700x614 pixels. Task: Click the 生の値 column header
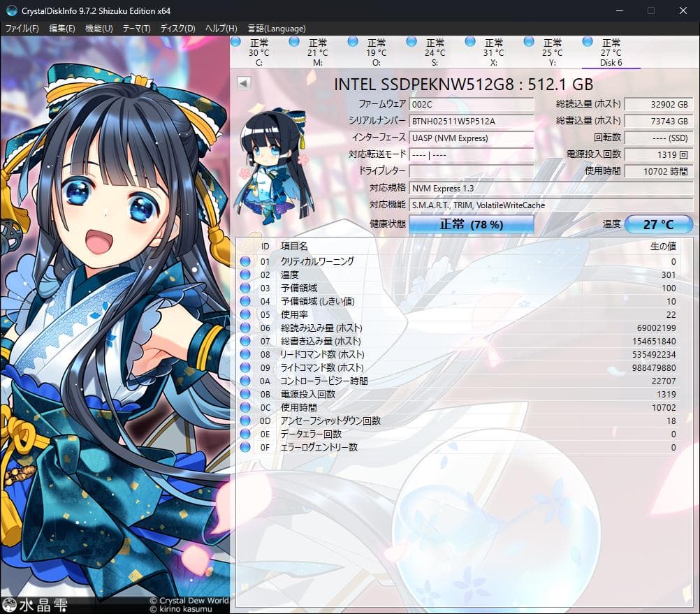663,247
